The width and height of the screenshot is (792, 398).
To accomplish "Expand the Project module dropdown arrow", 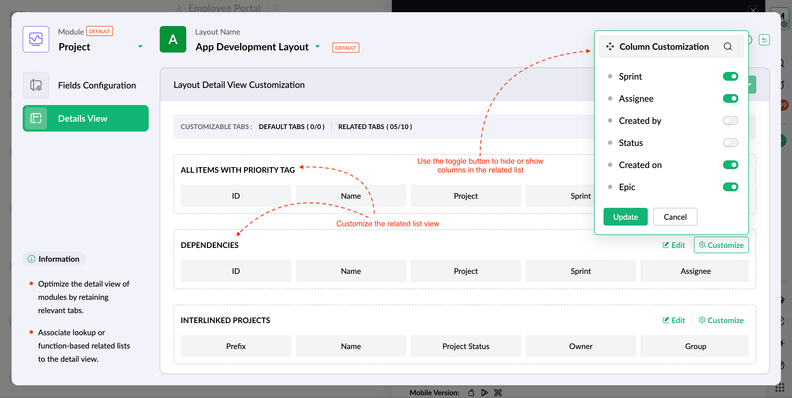I will 140,46.
